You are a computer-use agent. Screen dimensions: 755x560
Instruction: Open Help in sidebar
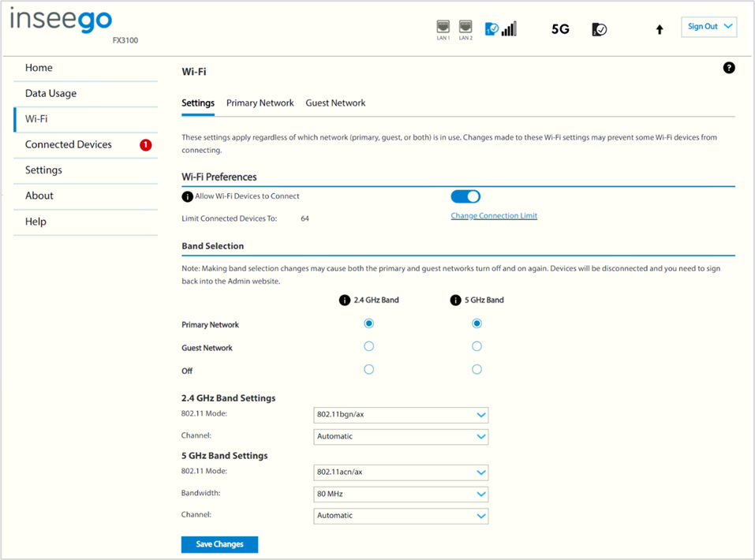pos(86,222)
